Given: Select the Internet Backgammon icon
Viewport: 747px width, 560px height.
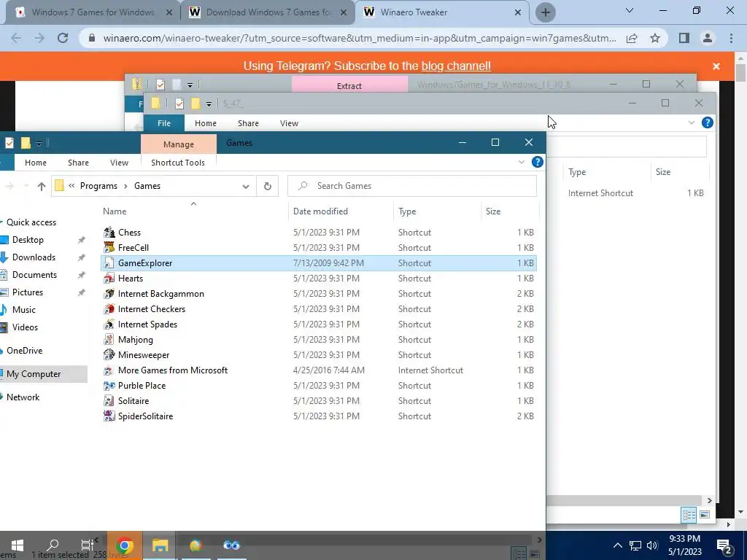Looking at the screenshot, I should pyautogui.click(x=109, y=293).
